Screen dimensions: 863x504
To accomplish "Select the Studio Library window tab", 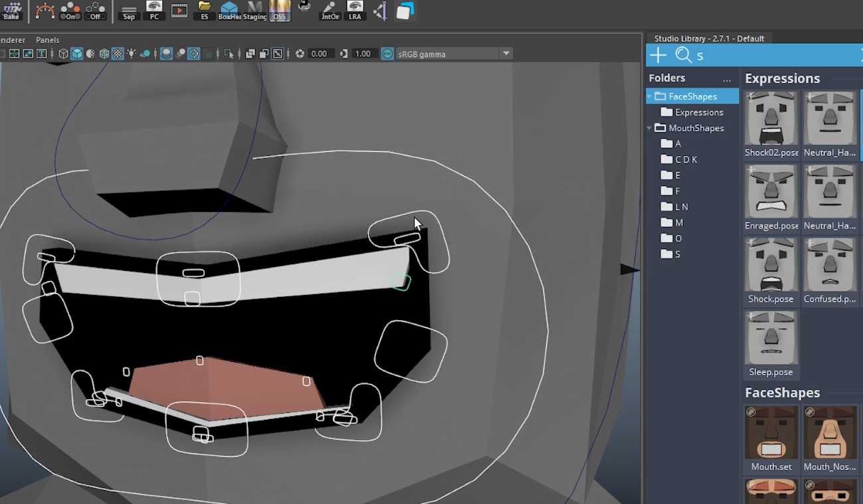I will pyautogui.click(x=709, y=39).
